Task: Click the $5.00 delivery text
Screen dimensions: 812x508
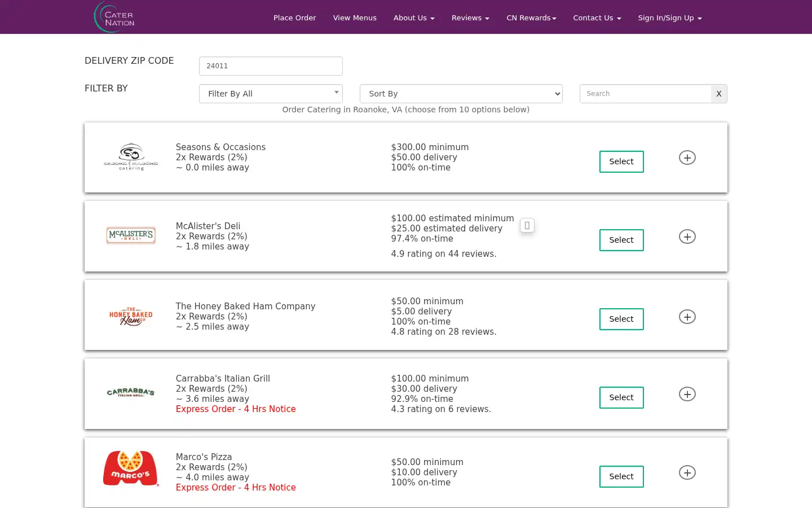Action: 421,312
